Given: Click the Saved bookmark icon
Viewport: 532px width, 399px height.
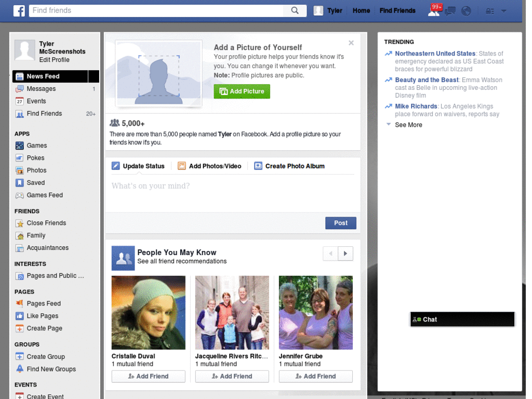Looking at the screenshot, I should click(20, 183).
